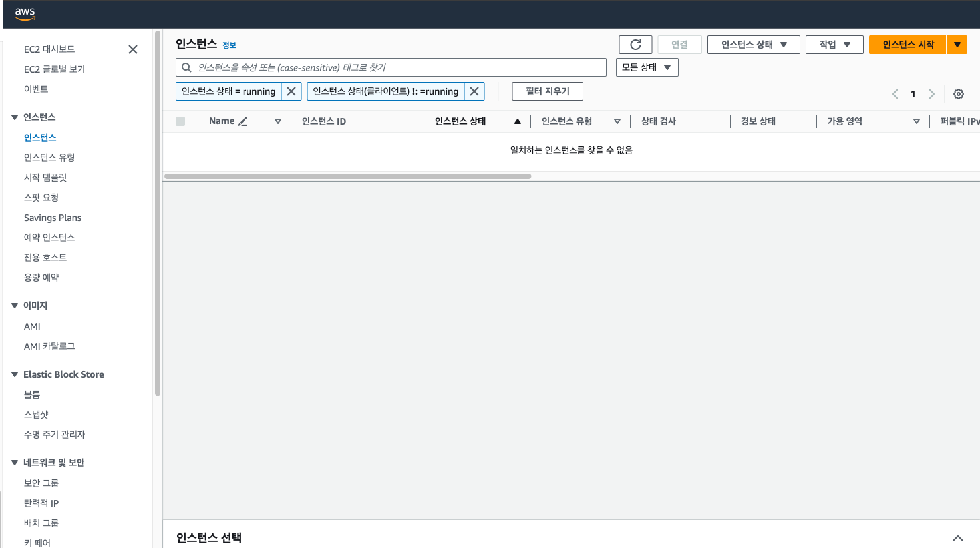
Task: Open 스냅샷 in sidebar
Action: point(36,415)
